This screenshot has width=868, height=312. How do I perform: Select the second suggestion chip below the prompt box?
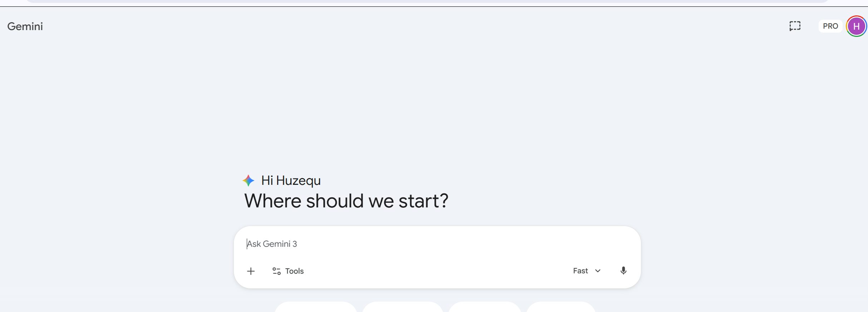[x=403, y=307]
